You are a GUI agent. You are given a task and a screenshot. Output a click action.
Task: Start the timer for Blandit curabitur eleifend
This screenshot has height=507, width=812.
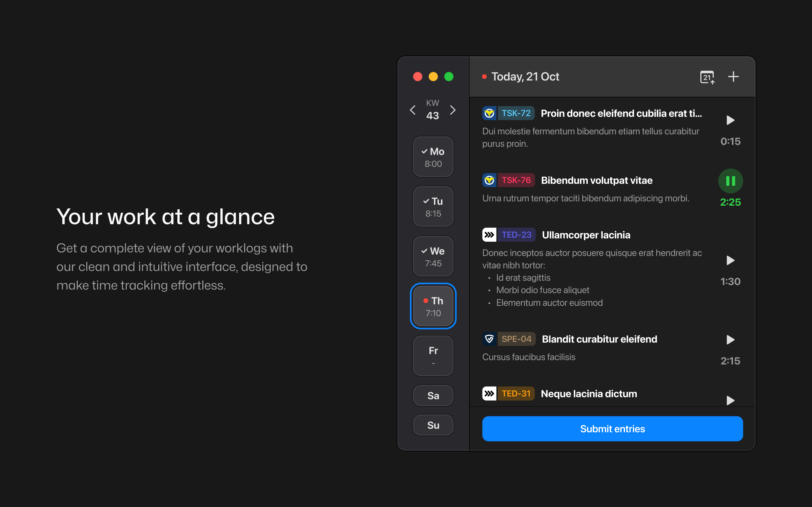coord(731,340)
